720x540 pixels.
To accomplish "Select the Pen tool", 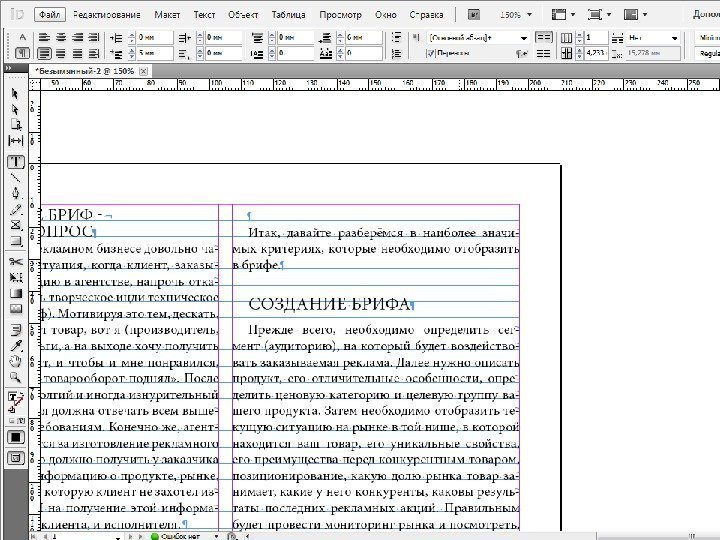I will (x=16, y=193).
